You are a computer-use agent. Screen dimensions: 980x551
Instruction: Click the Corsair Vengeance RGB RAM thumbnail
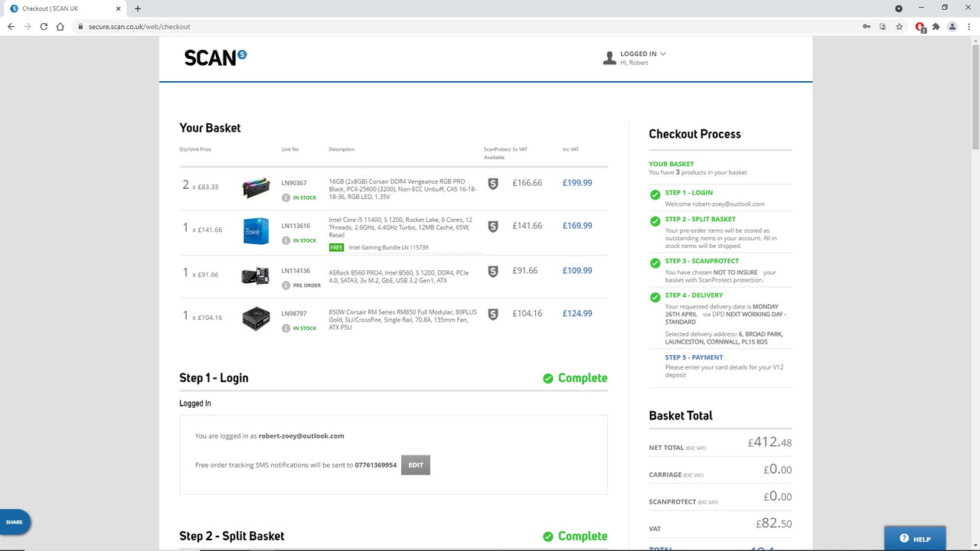click(256, 188)
